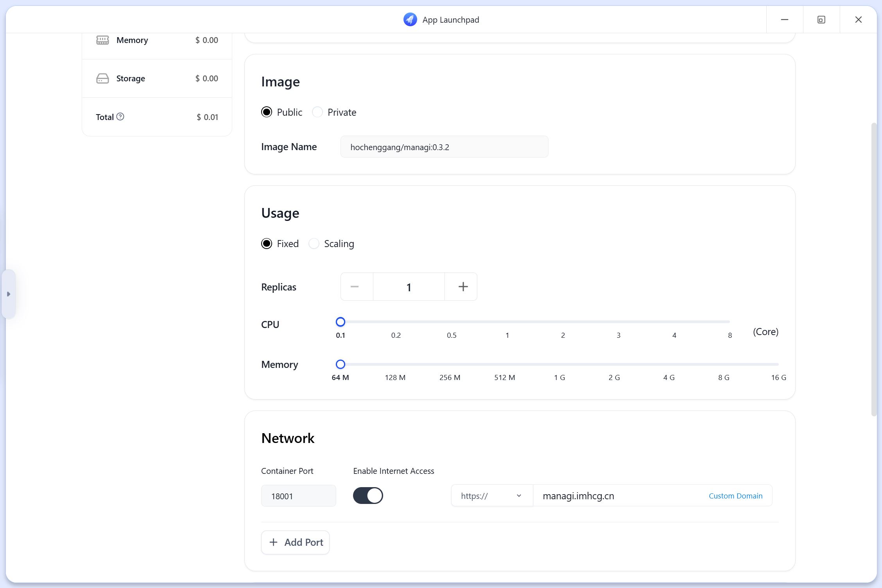The width and height of the screenshot is (882, 588).
Task: Decrease replicas with the minus button
Action: (357, 287)
